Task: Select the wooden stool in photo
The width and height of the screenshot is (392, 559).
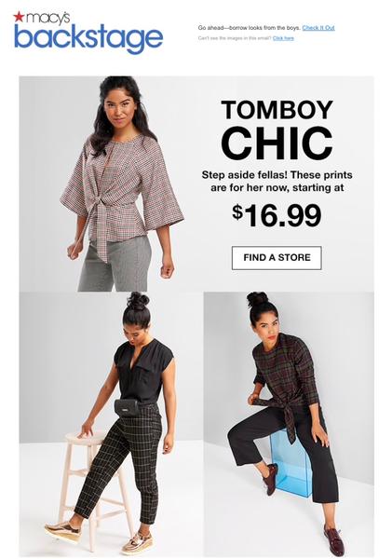Action: click(x=94, y=488)
